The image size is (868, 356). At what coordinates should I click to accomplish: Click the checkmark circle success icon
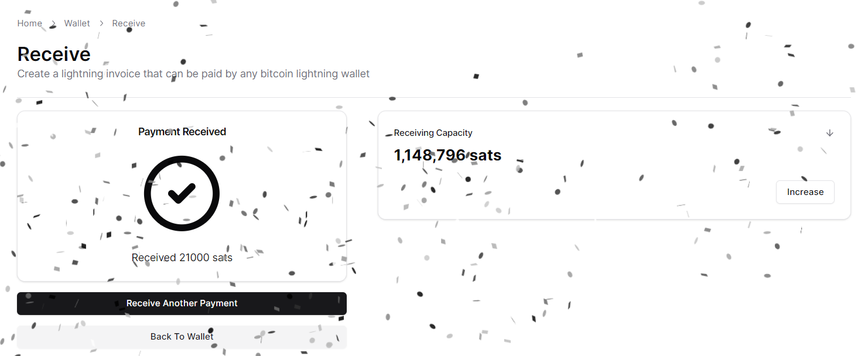[182, 193]
